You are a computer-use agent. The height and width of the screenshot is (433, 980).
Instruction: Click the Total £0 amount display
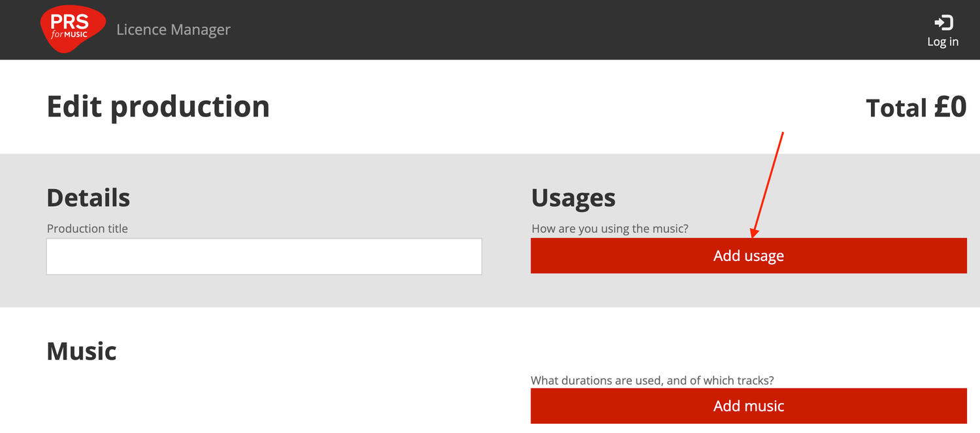pos(915,108)
